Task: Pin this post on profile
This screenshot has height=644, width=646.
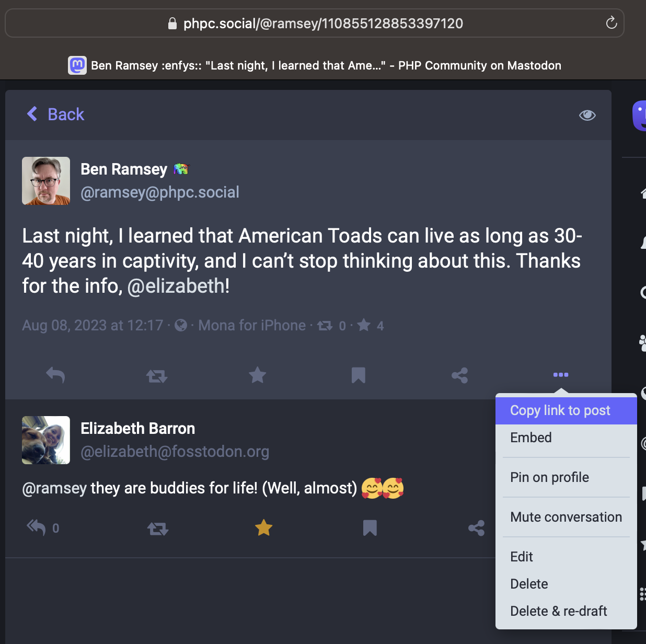Action: pos(549,477)
